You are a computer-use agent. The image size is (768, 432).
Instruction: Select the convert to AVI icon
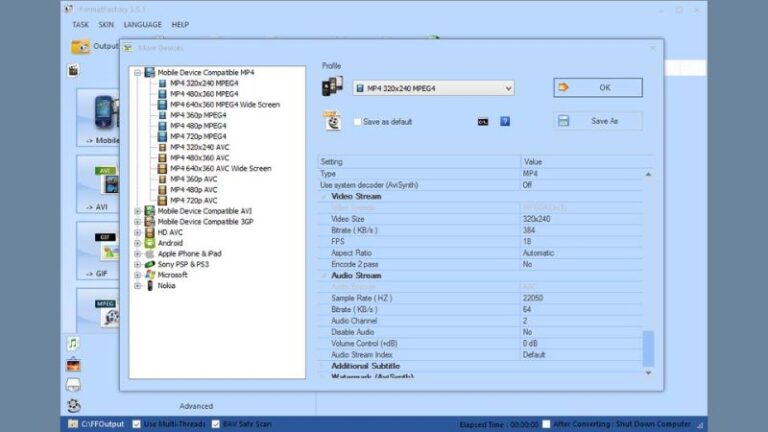pos(101,184)
